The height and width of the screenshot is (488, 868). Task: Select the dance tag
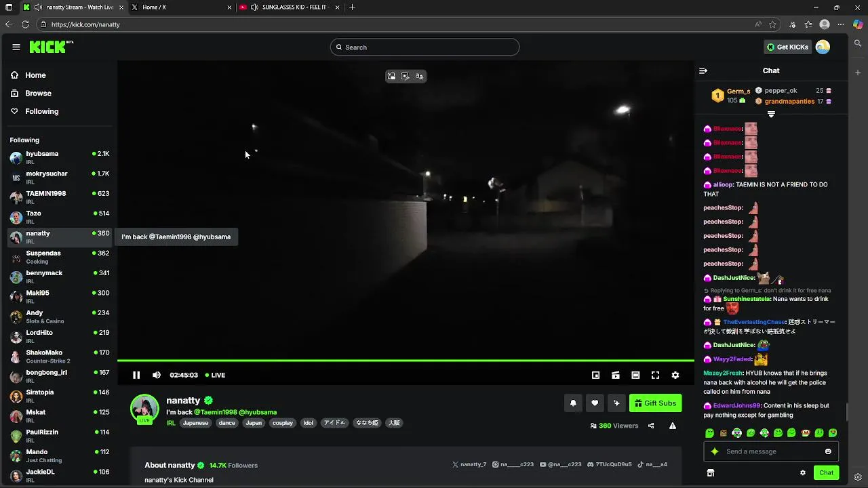227,423
